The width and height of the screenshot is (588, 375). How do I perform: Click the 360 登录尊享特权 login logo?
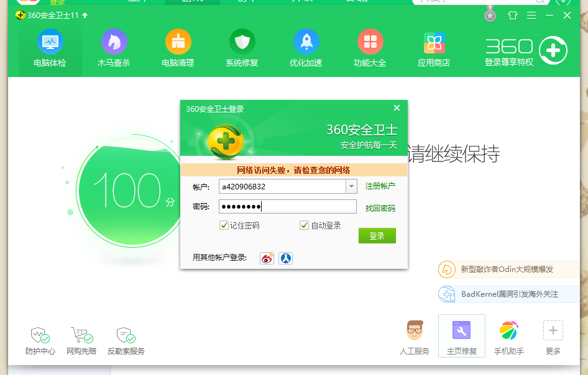point(526,51)
